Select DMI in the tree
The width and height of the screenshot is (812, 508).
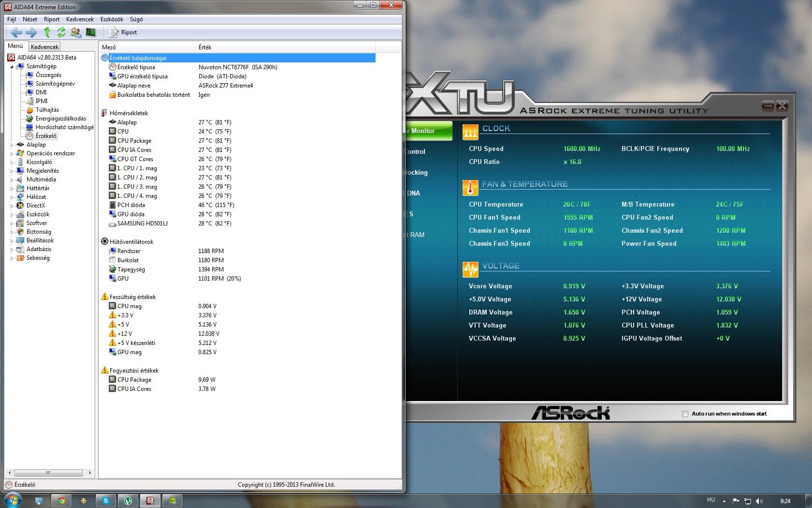click(41, 92)
